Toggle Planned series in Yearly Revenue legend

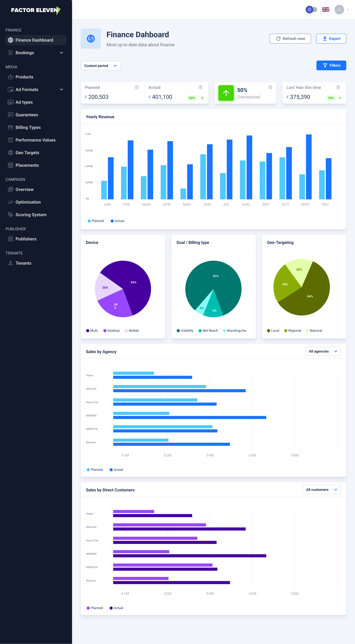[96, 221]
